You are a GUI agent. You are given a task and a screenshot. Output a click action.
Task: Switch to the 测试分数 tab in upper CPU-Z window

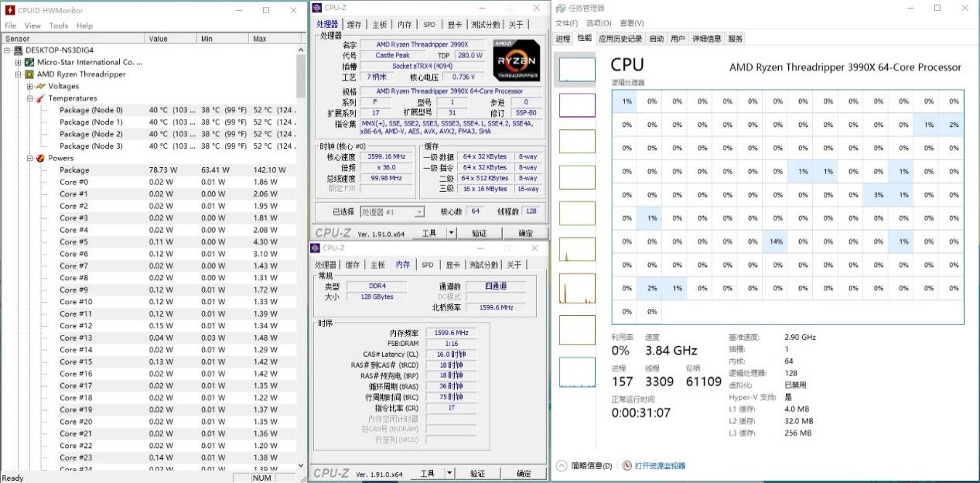click(485, 24)
